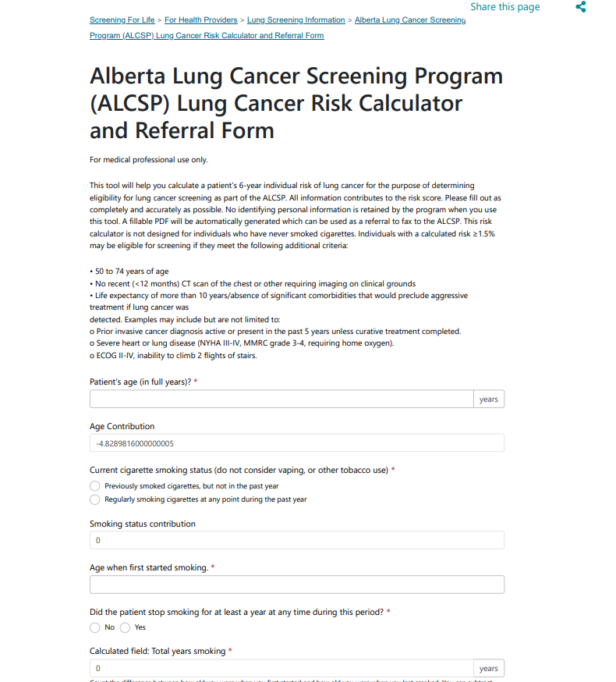Click the Age Contribution value field

click(x=296, y=443)
